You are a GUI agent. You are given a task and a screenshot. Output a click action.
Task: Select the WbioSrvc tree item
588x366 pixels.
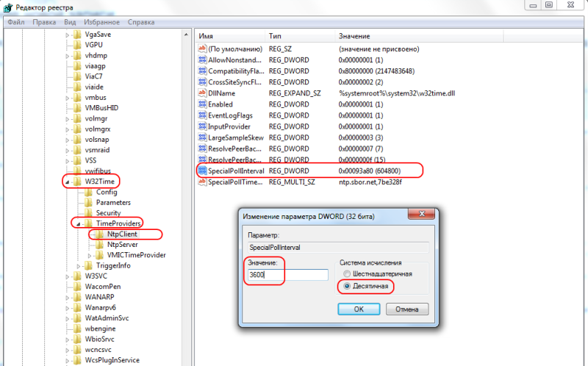pos(99,339)
